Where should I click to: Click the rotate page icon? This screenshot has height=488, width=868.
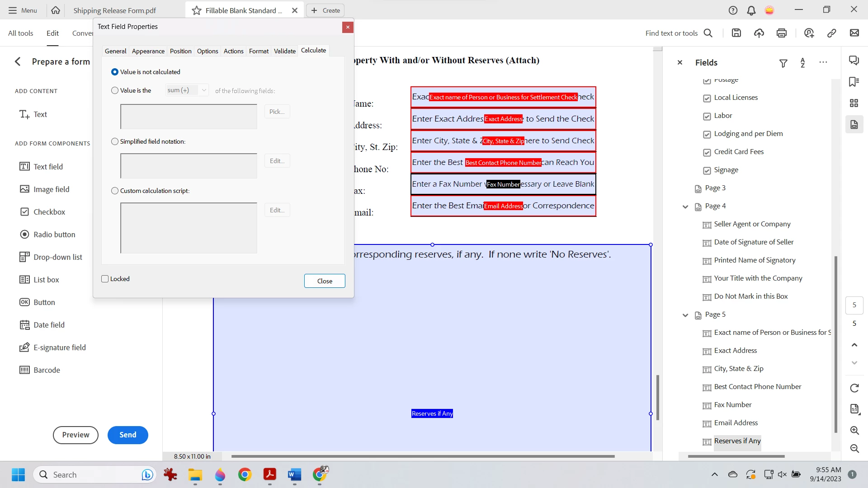point(854,388)
